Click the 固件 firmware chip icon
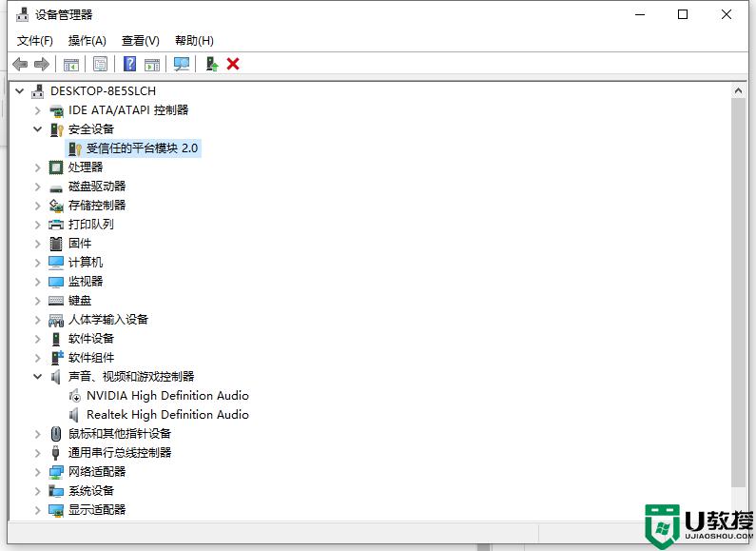The width and height of the screenshot is (756, 551). [x=56, y=244]
